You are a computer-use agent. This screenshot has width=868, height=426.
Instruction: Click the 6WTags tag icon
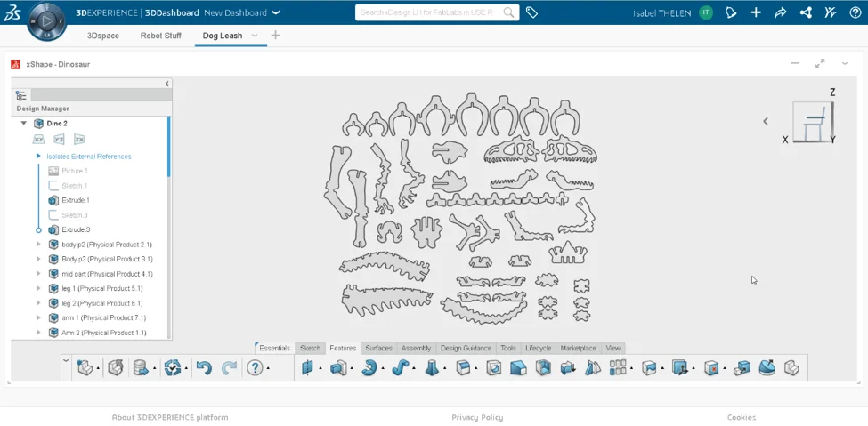531,12
